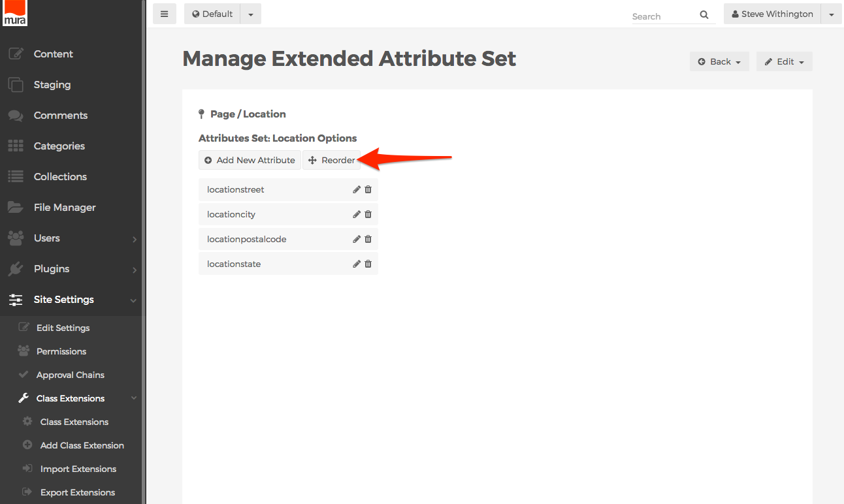
Task: Click the pencil icon for locationstreet
Action: [357, 189]
